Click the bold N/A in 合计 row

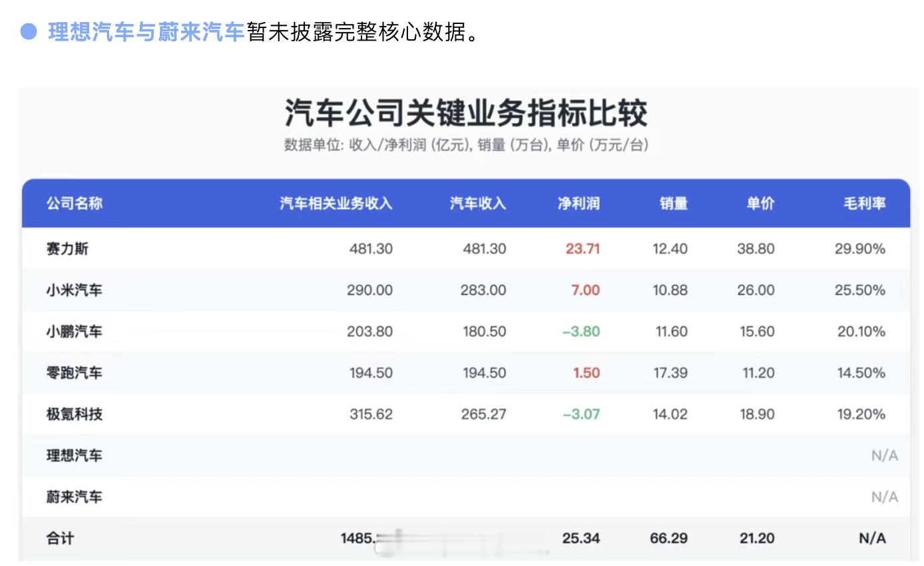tap(872, 538)
